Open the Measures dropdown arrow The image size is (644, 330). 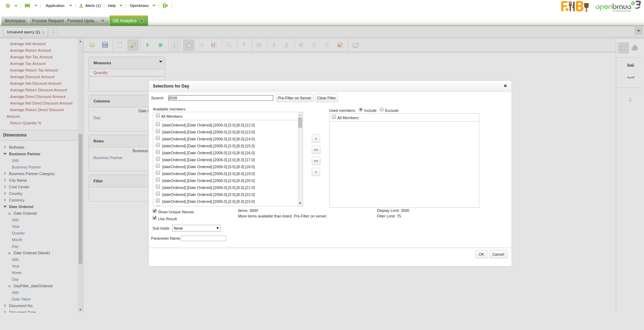pyautogui.click(x=161, y=62)
